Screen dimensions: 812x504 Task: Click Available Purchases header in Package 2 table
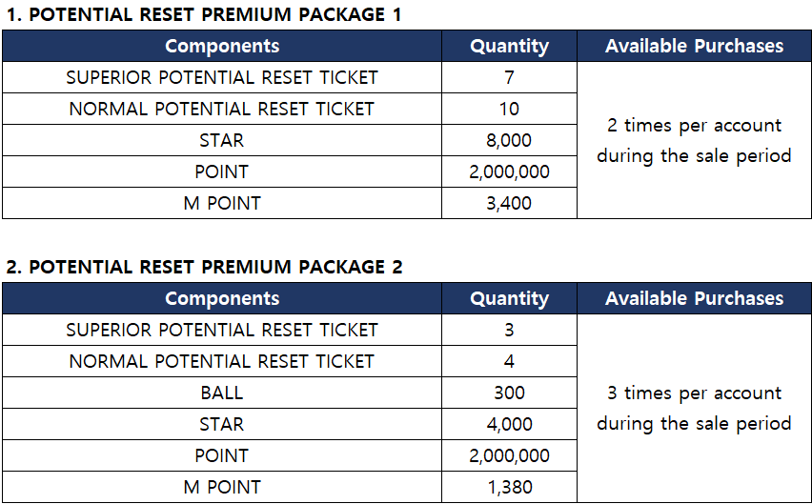click(694, 298)
